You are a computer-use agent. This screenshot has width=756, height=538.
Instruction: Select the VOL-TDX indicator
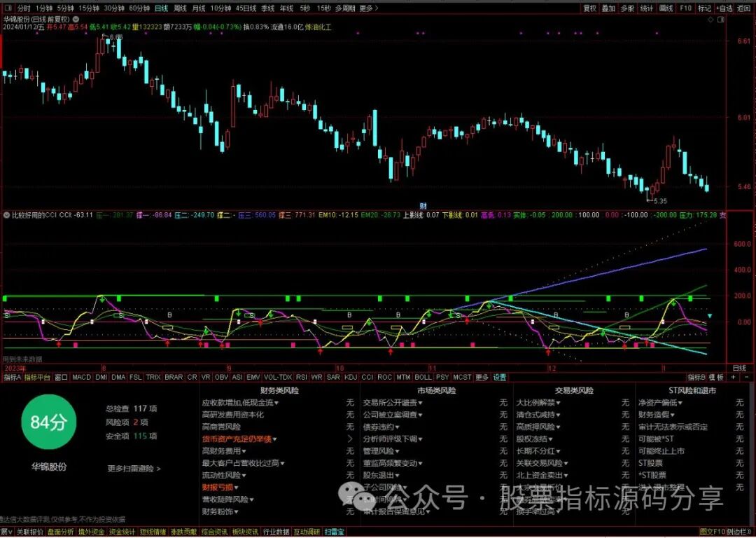click(278, 378)
